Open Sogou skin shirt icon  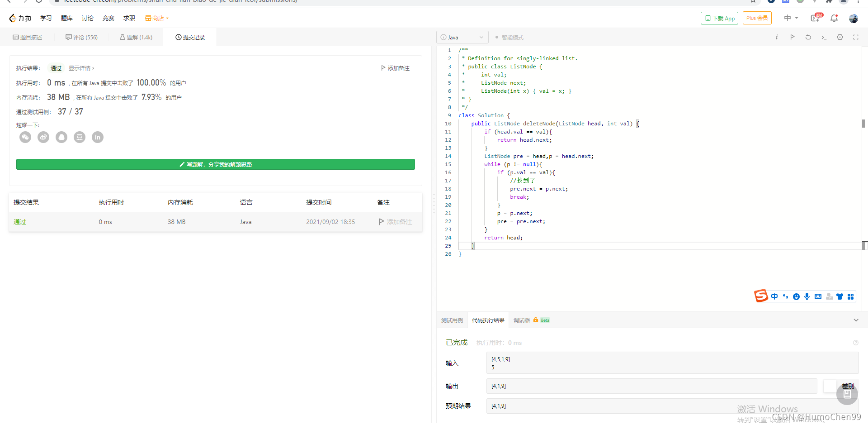point(840,296)
